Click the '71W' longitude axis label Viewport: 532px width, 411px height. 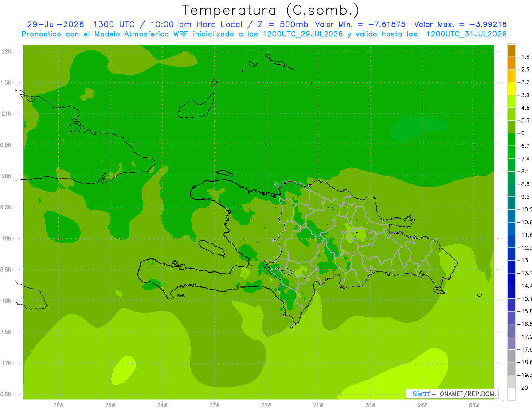pos(318,405)
